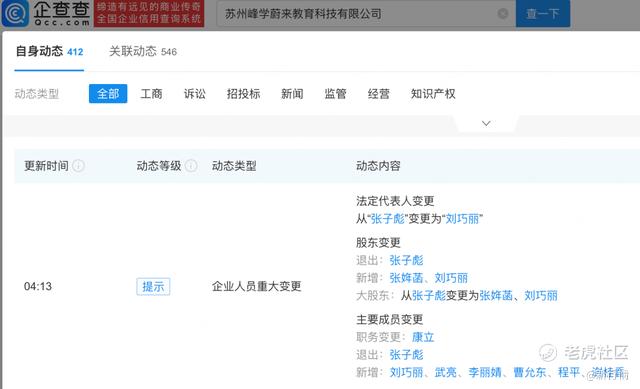Click the Qcc.com logo icon
Image resolution: width=640 pixels, height=389 pixels.
(15, 13)
